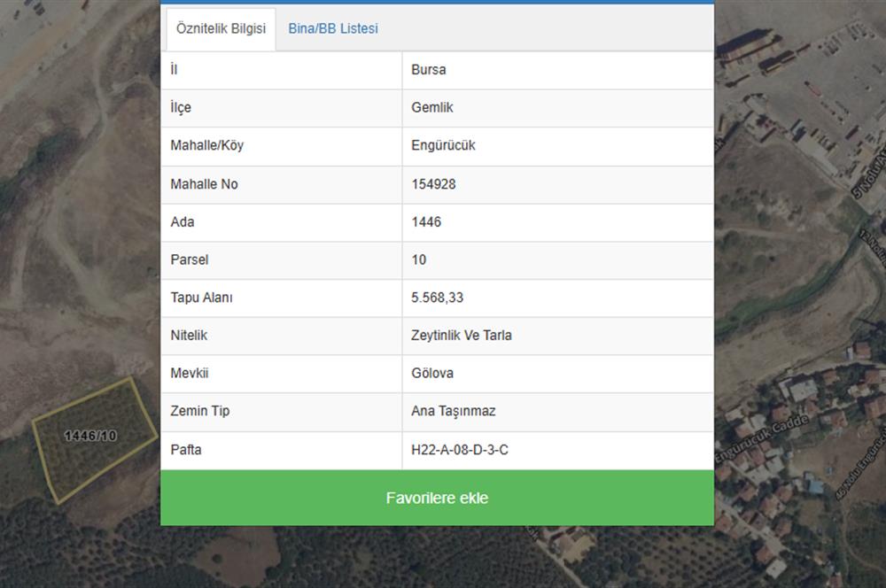Select Mahalle No value 154928
886x588 pixels.
click(434, 184)
